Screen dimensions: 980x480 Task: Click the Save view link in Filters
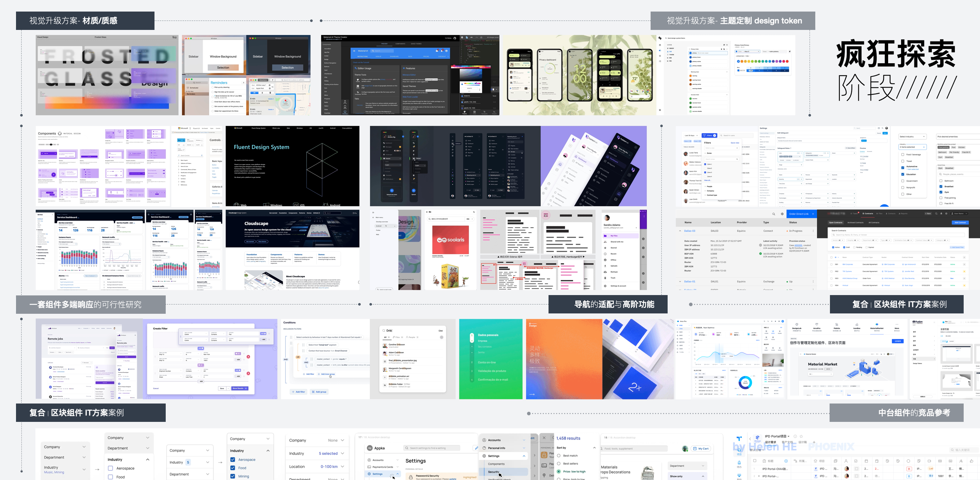coord(735,142)
